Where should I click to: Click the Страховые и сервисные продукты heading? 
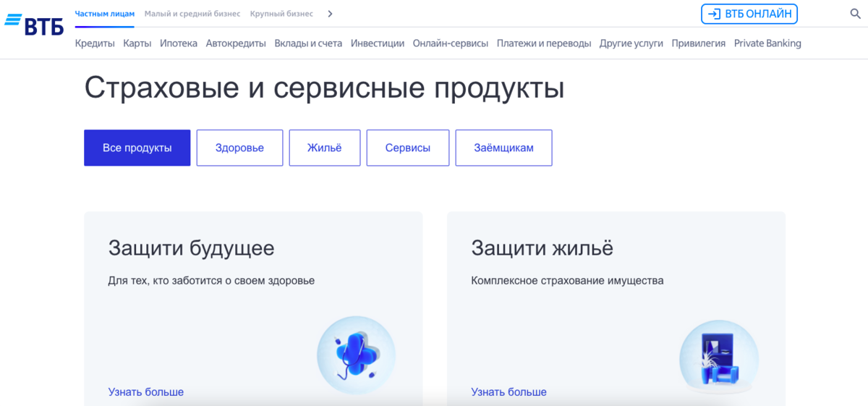tap(325, 88)
